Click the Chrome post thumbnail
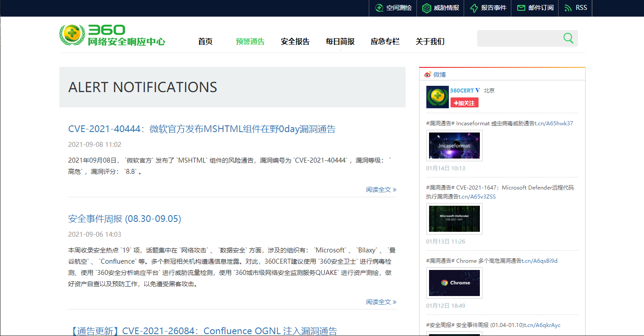 pyautogui.click(x=454, y=283)
